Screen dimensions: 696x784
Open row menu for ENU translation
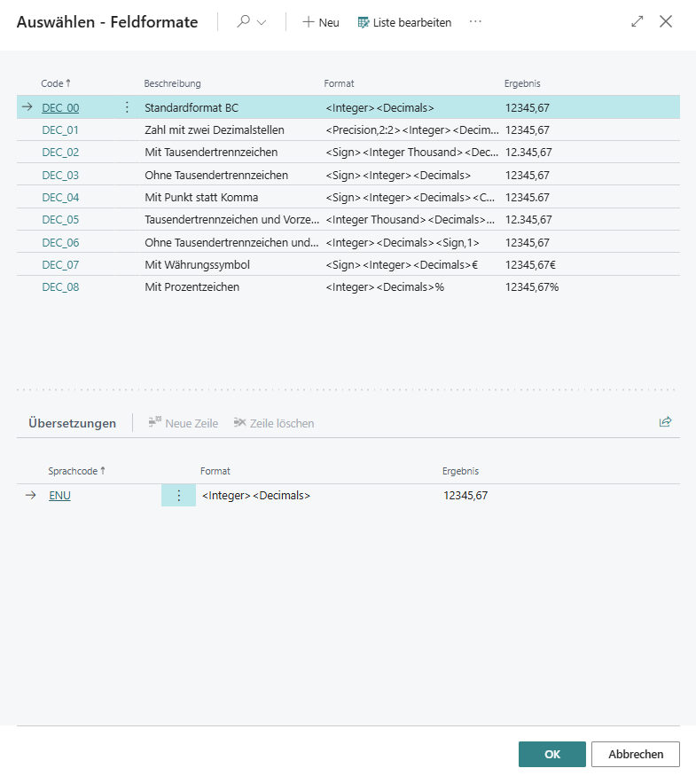click(178, 496)
